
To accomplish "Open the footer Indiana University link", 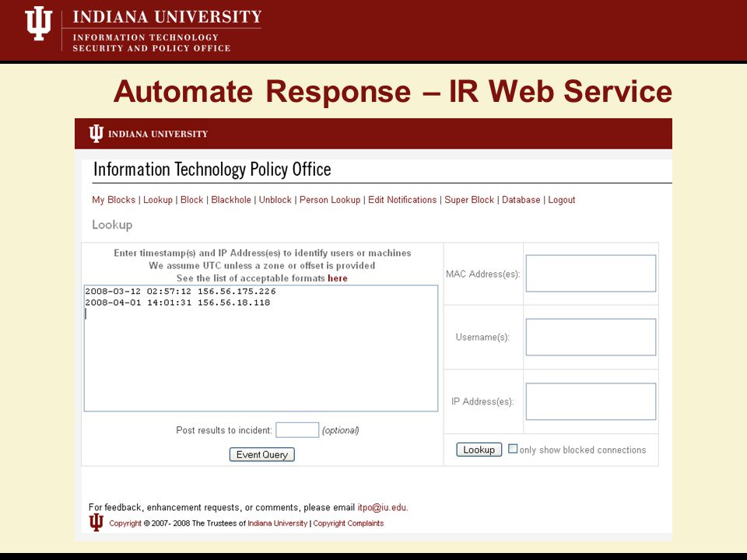I will point(277,523).
